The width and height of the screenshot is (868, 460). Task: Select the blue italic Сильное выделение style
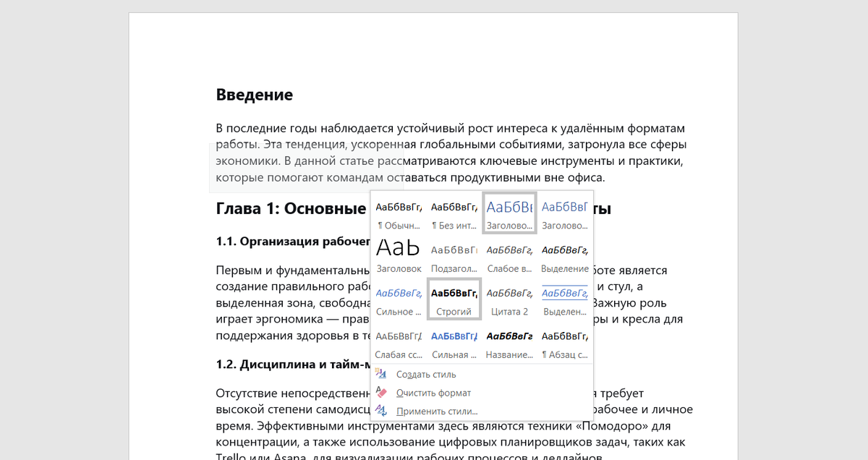pos(399,300)
